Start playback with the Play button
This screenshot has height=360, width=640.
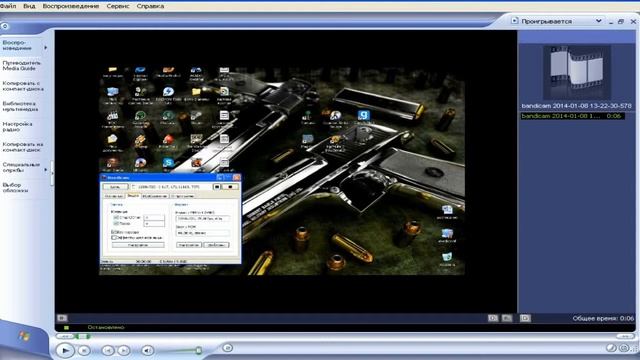[64, 350]
